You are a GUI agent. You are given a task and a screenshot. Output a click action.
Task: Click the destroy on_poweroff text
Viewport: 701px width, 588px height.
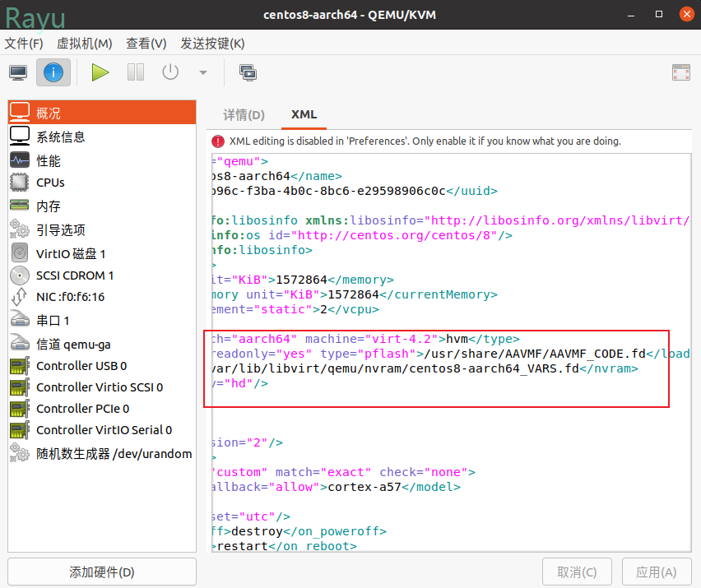click(257, 532)
